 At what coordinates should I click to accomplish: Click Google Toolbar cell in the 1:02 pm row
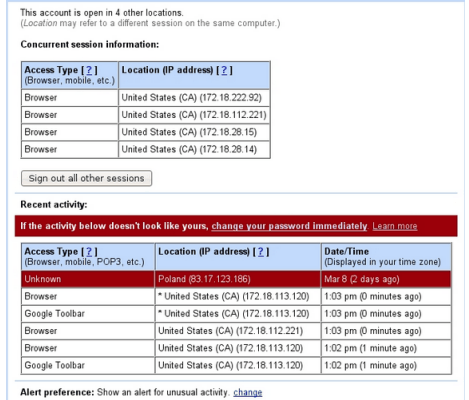(x=88, y=365)
